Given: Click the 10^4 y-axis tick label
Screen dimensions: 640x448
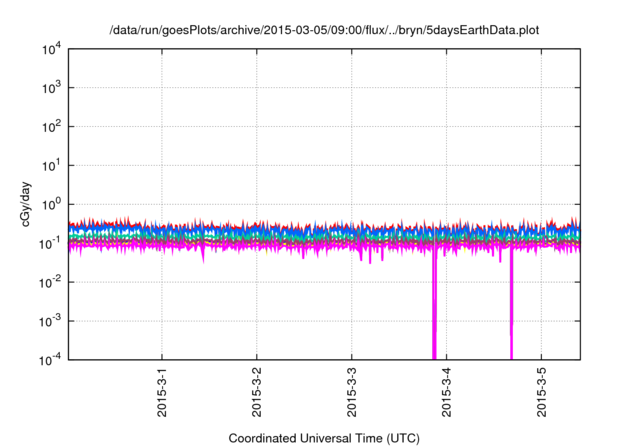Looking at the screenshot, I should tap(51, 49).
